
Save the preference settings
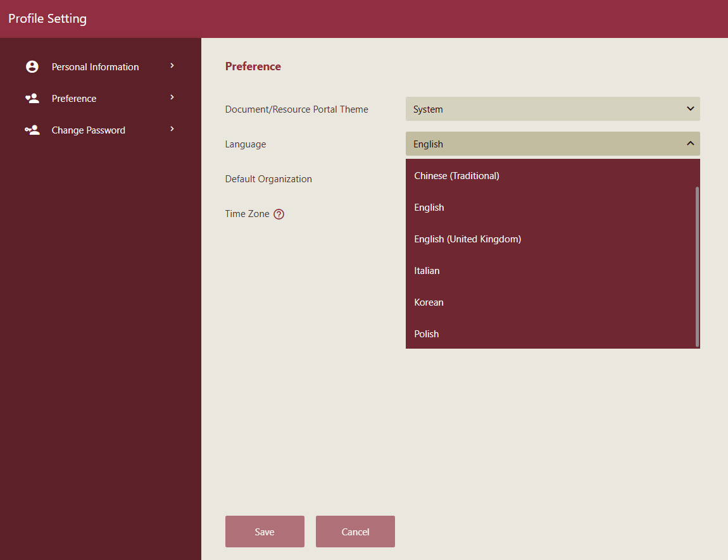[265, 532]
